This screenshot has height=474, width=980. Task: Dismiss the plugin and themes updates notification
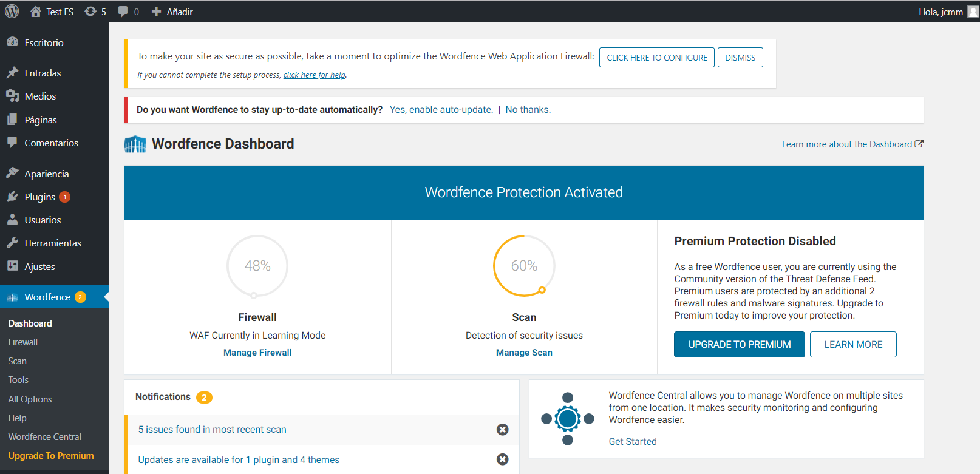point(502,459)
